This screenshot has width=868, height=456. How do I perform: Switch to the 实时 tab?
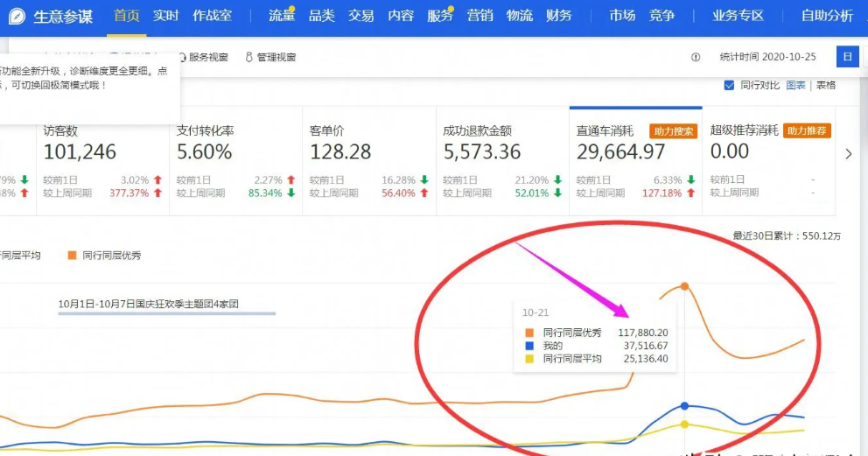click(x=165, y=16)
